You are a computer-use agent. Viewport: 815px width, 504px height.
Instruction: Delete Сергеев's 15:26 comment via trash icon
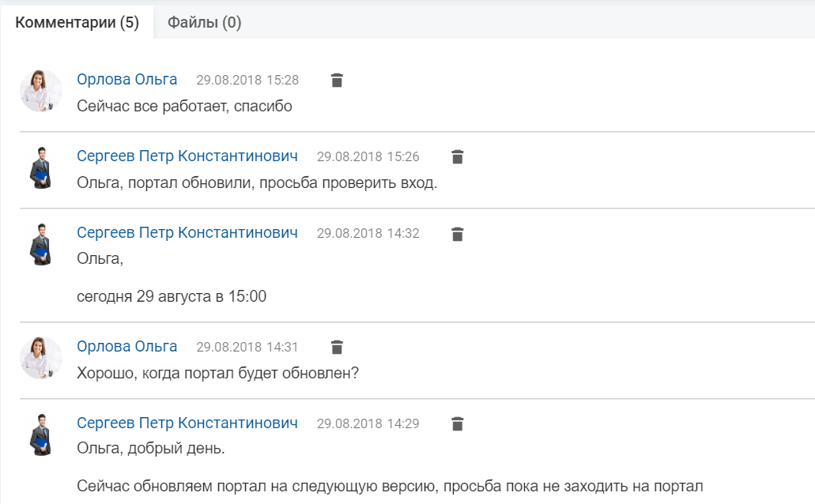click(458, 157)
